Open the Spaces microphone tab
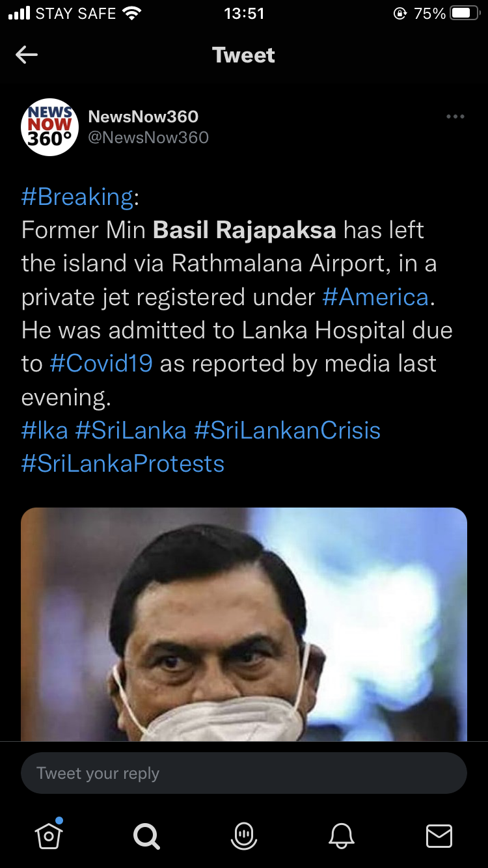This screenshot has height=868, width=488. click(244, 836)
